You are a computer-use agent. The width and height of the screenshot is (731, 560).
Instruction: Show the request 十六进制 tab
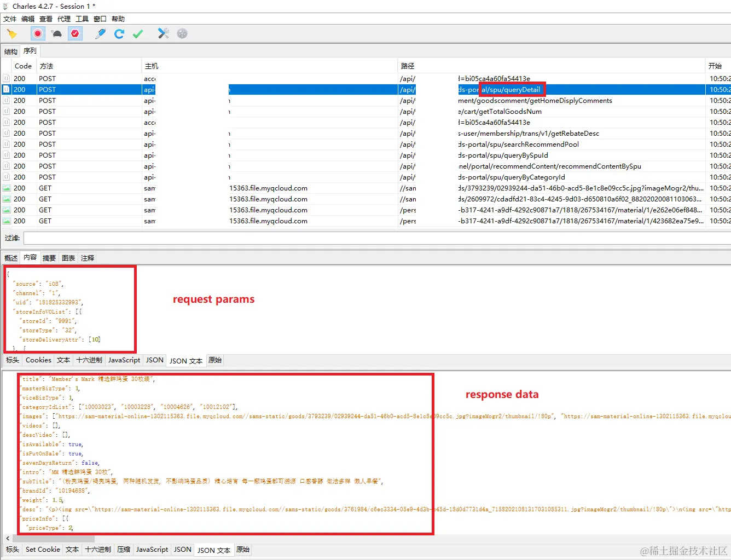click(89, 360)
